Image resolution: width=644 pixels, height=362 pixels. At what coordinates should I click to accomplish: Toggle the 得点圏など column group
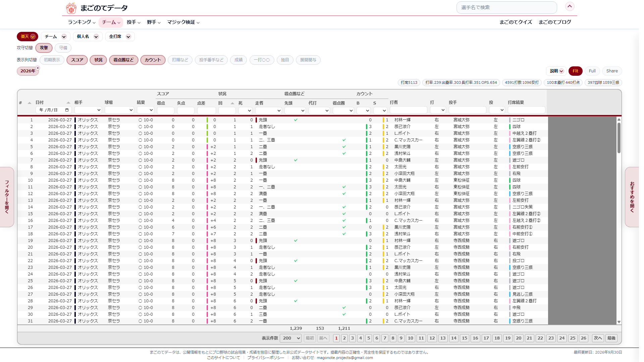[x=123, y=60]
